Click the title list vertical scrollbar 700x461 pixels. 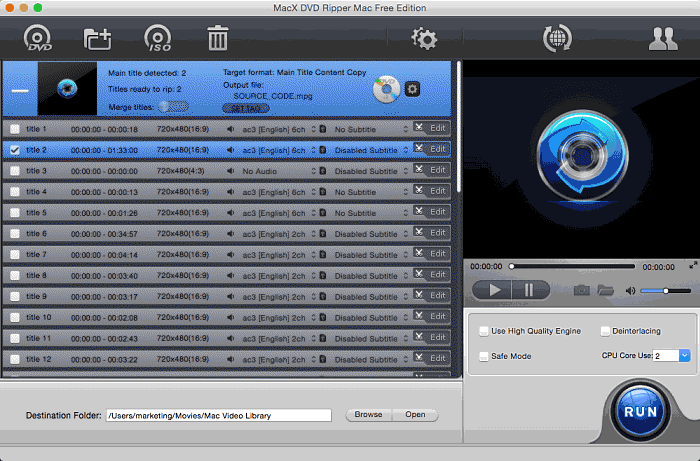458,127
